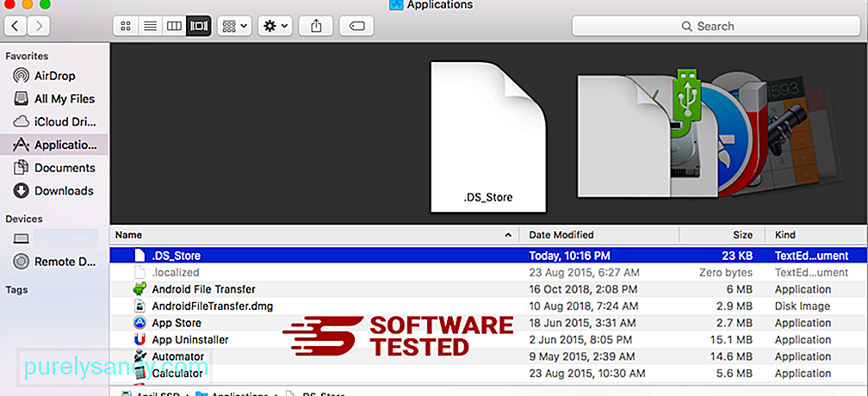Select the Calculator row
Image resolution: width=868 pixels, height=396 pixels.
(488, 374)
